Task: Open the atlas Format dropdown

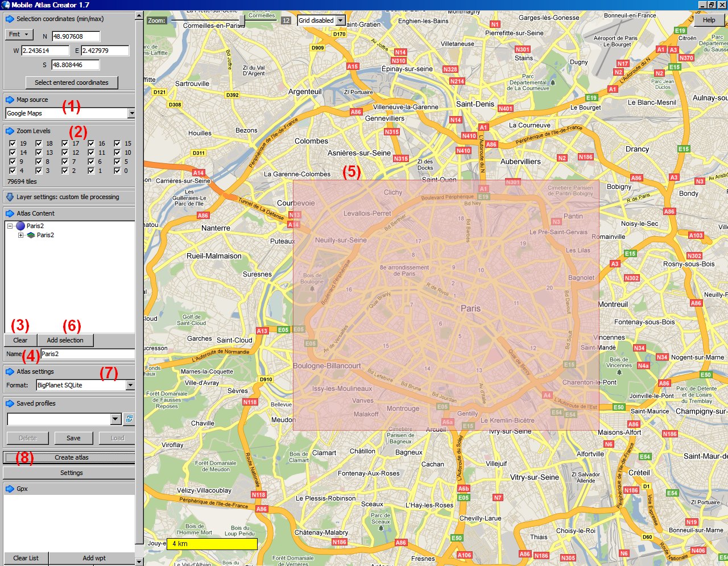Action: [x=130, y=385]
